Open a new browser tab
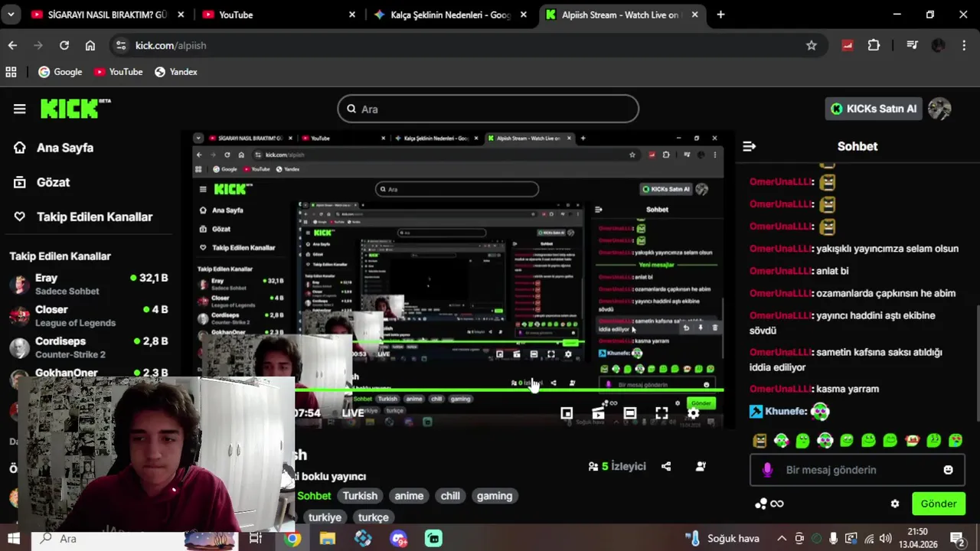 click(720, 15)
